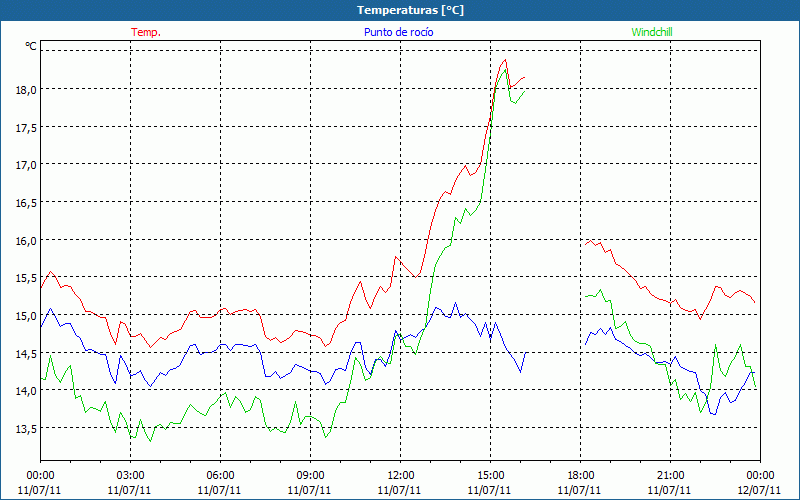The height and width of the screenshot is (500, 800).
Task: Click the Temperaturas [°C] chart title
Action: pos(410,10)
